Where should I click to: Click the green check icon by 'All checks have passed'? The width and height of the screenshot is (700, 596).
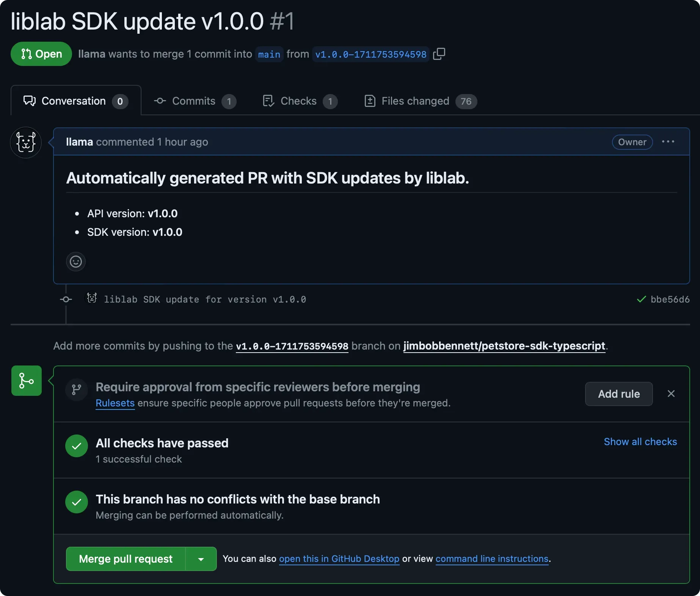pos(77,446)
